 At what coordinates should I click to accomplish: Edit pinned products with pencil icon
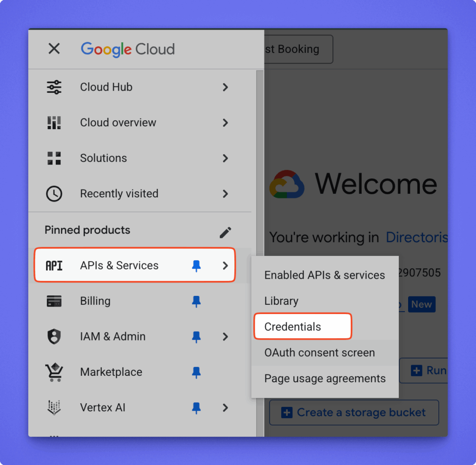pyautogui.click(x=225, y=232)
